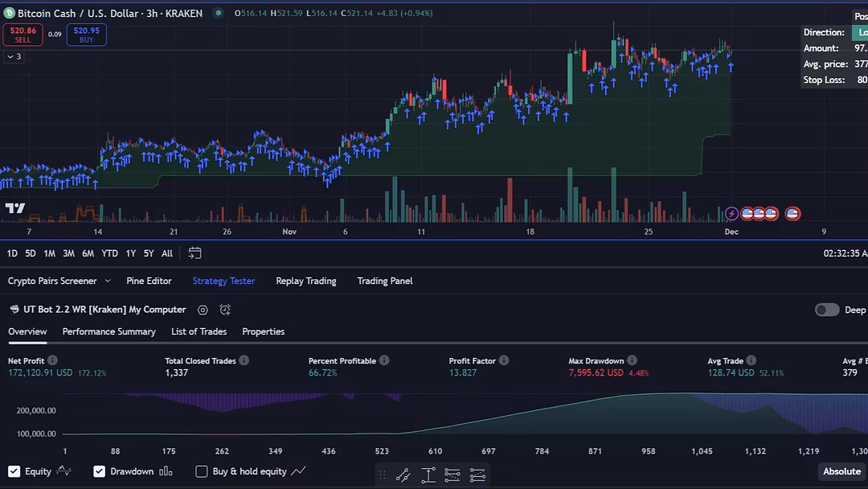
Task: Switch to the Strategy Tester tab
Action: [223, 281]
